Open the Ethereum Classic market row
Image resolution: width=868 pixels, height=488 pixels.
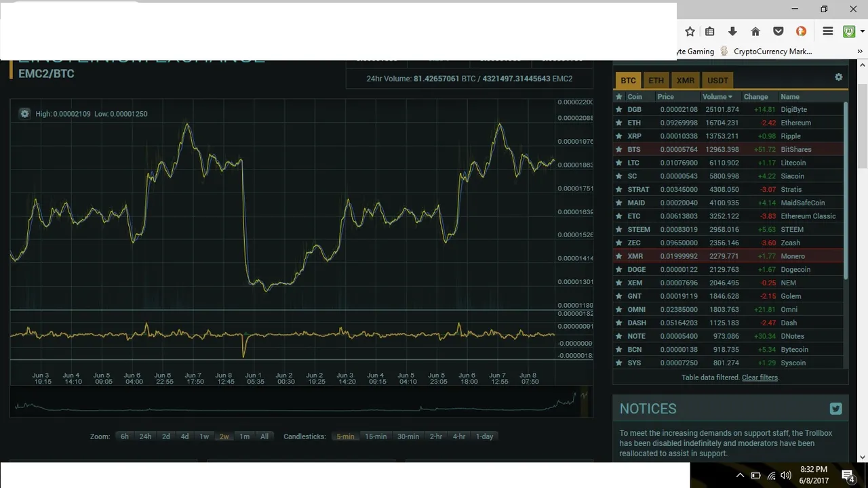click(x=729, y=216)
